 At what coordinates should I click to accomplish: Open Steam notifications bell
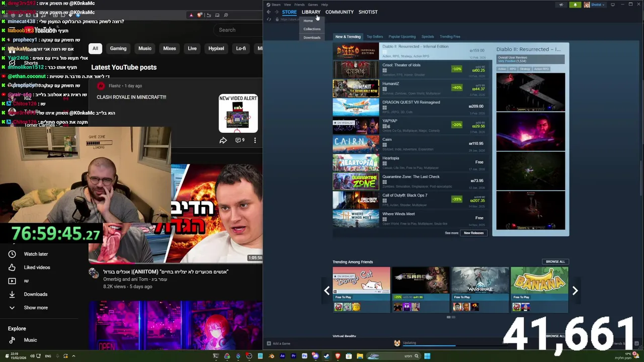pos(575,5)
